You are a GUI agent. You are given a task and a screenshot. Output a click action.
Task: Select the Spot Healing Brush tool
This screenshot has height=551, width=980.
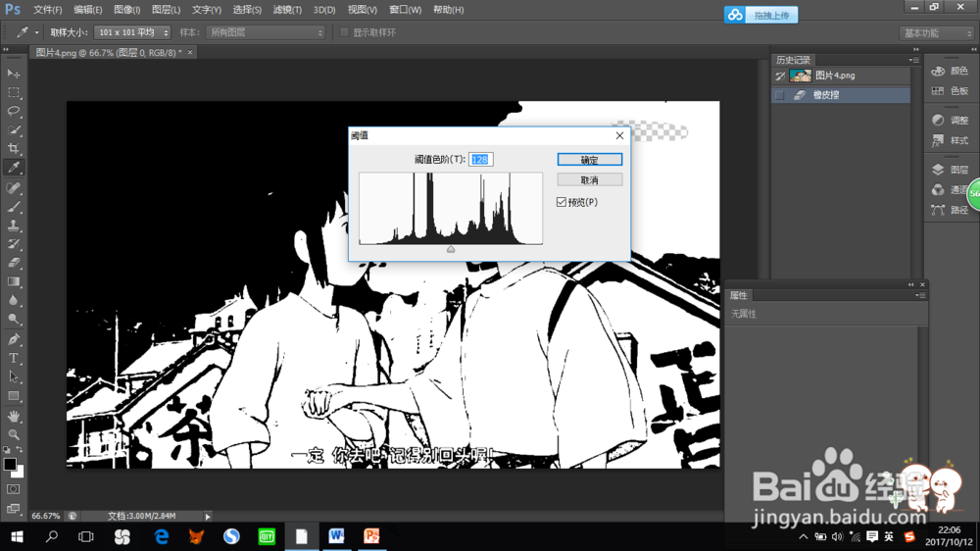tap(13, 187)
